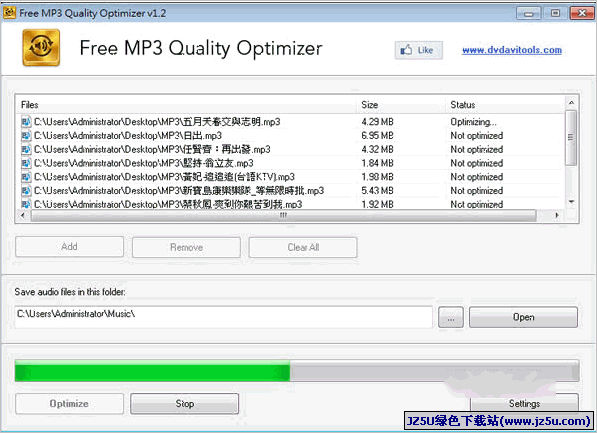Click the green optimization progress bar

[x=297, y=371]
